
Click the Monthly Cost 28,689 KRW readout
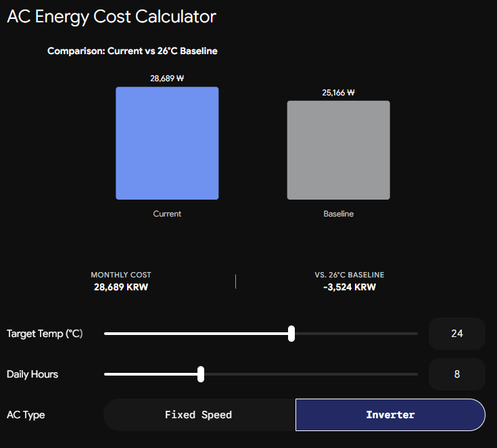point(121,287)
